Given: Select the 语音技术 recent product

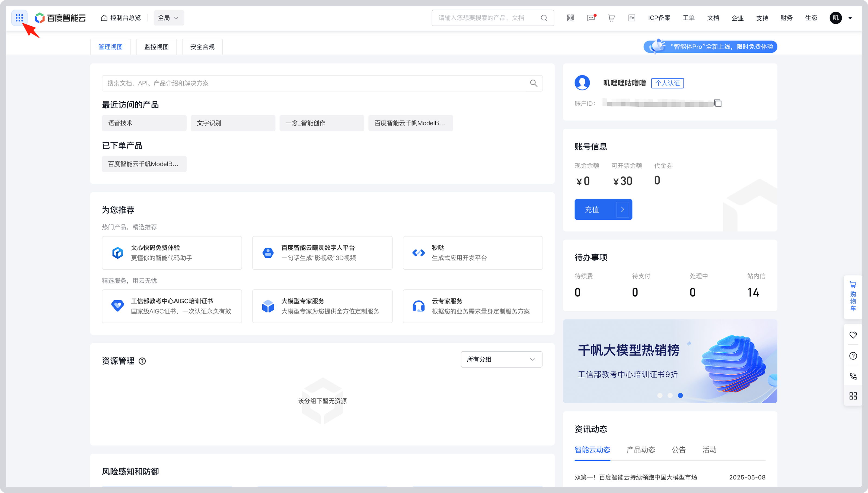Looking at the screenshot, I should (x=144, y=123).
